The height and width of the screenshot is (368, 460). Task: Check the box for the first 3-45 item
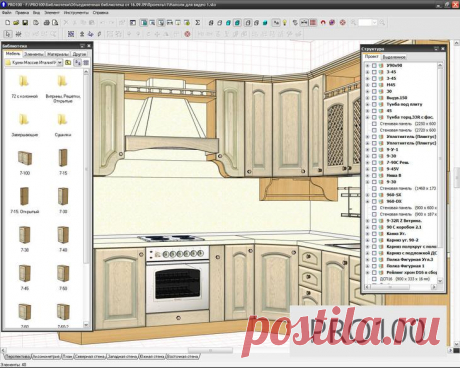(374, 72)
